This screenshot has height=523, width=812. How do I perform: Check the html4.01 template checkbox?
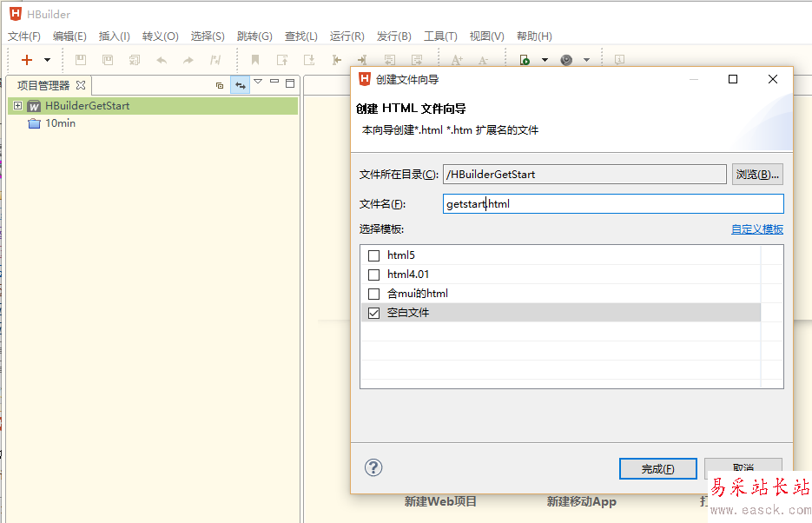point(374,275)
